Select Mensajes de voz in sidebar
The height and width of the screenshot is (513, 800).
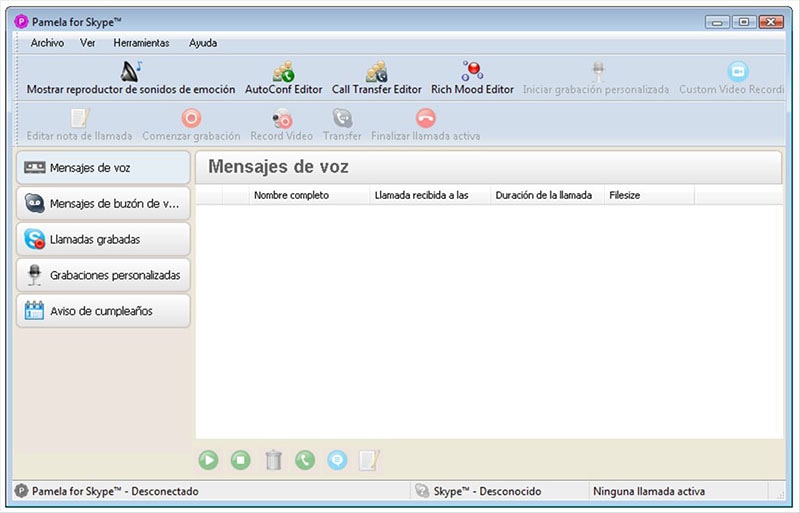click(103, 167)
